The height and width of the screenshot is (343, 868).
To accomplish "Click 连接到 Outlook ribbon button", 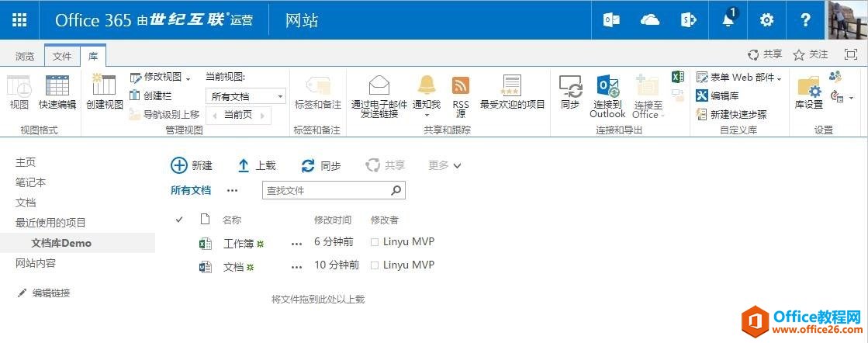I will (x=607, y=96).
